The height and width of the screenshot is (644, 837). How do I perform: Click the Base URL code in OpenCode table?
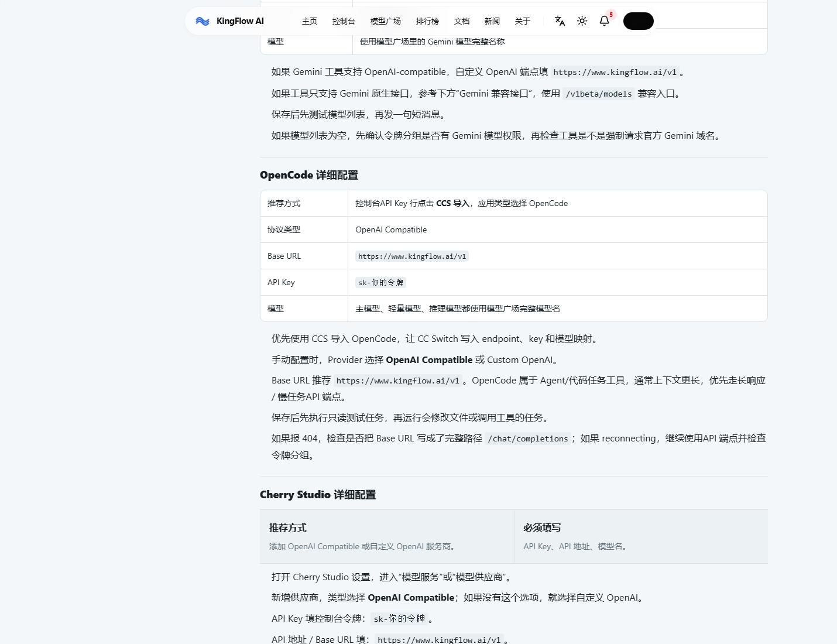412,256
